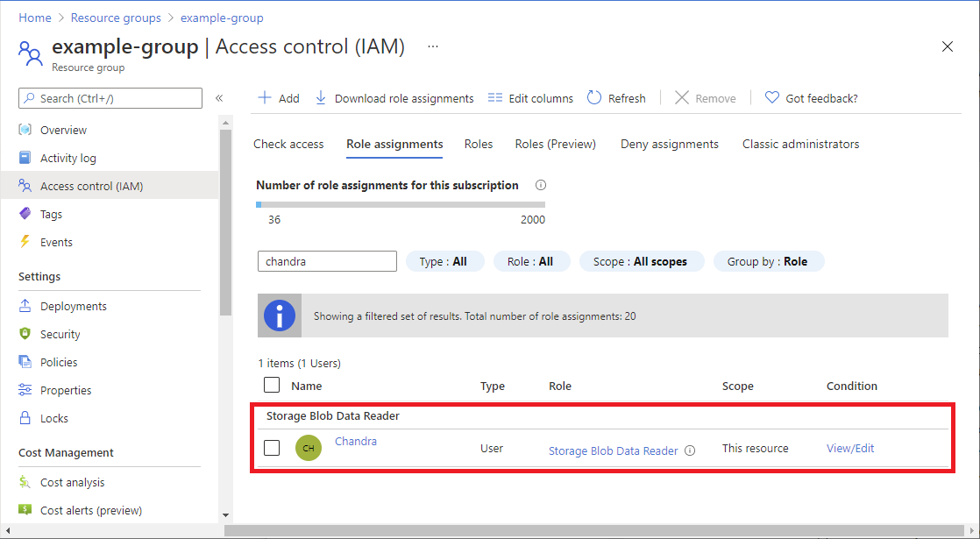This screenshot has height=539, width=980.
Task: Click the sidebar Search (Ctrl+/) field
Action: (x=110, y=98)
